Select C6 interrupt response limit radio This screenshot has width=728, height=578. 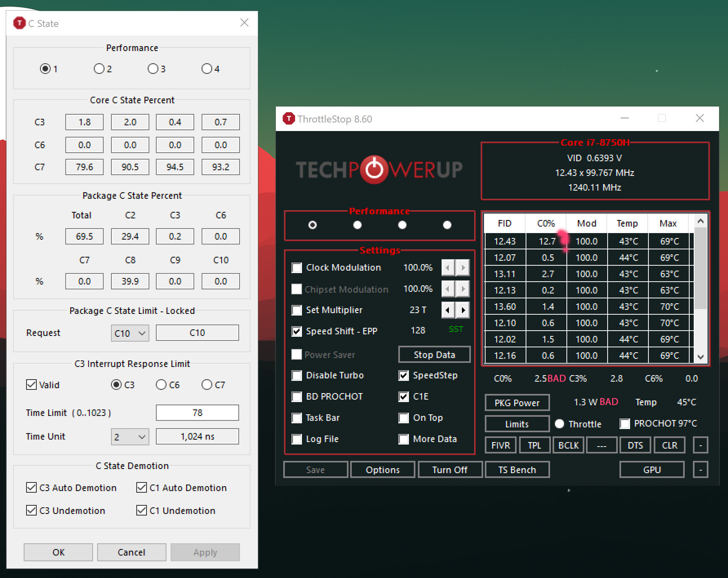[161, 385]
